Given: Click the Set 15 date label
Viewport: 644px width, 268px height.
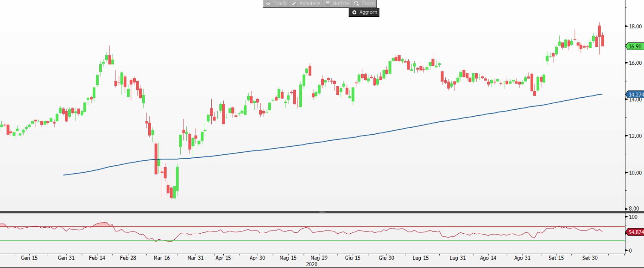Looking at the screenshot, I should tap(556, 258).
